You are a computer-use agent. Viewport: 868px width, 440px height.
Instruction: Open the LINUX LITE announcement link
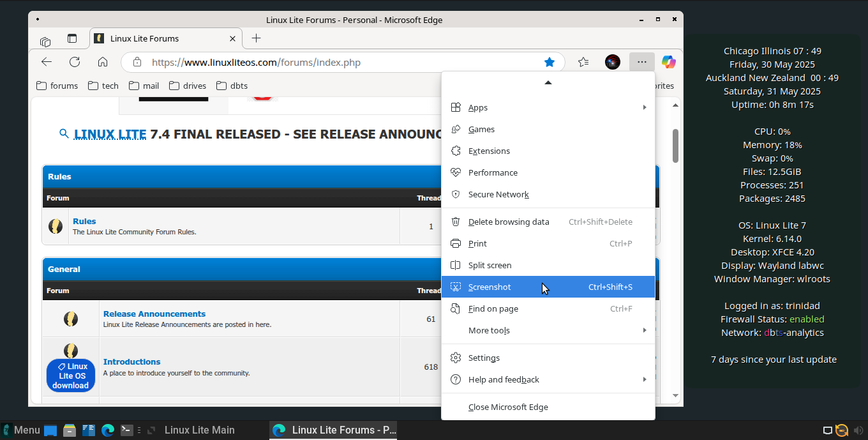tap(110, 134)
